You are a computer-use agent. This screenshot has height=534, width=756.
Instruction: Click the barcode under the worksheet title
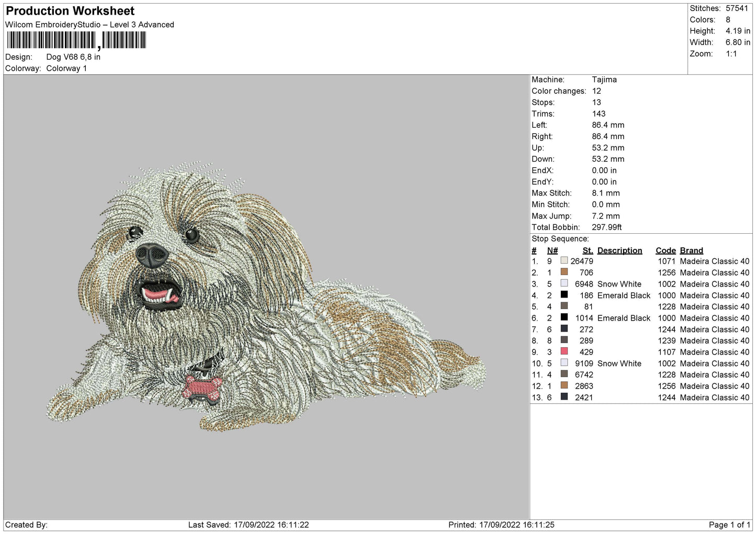[76, 40]
